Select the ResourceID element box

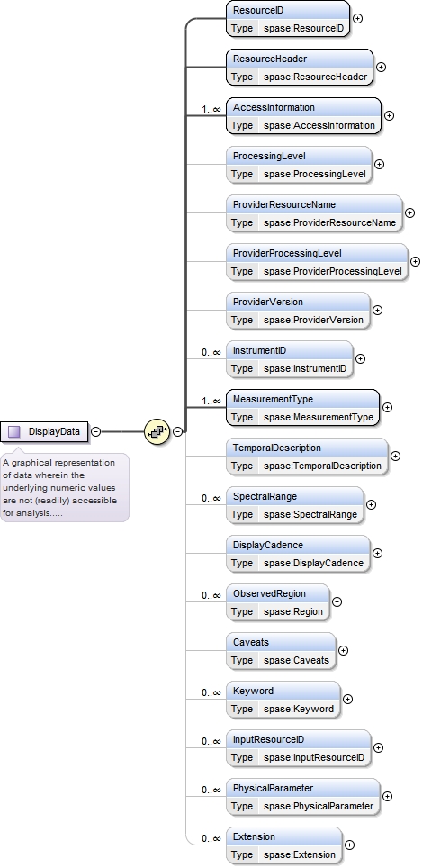tap(288, 18)
